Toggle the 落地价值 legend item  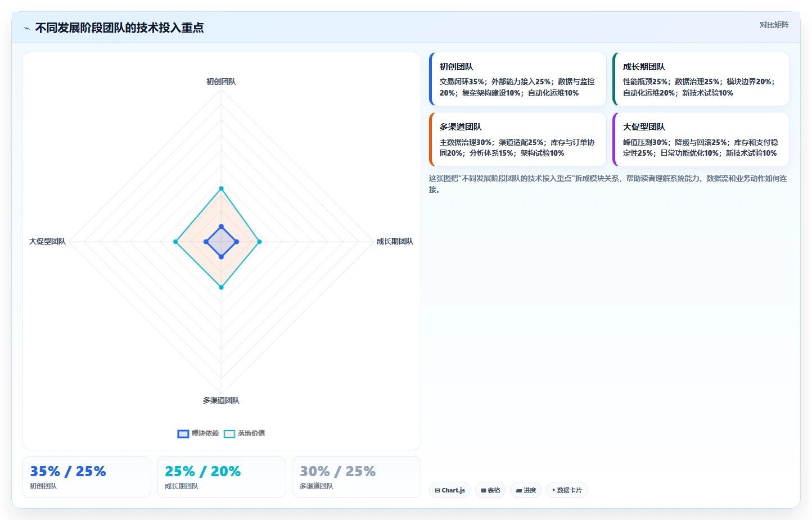(245, 433)
